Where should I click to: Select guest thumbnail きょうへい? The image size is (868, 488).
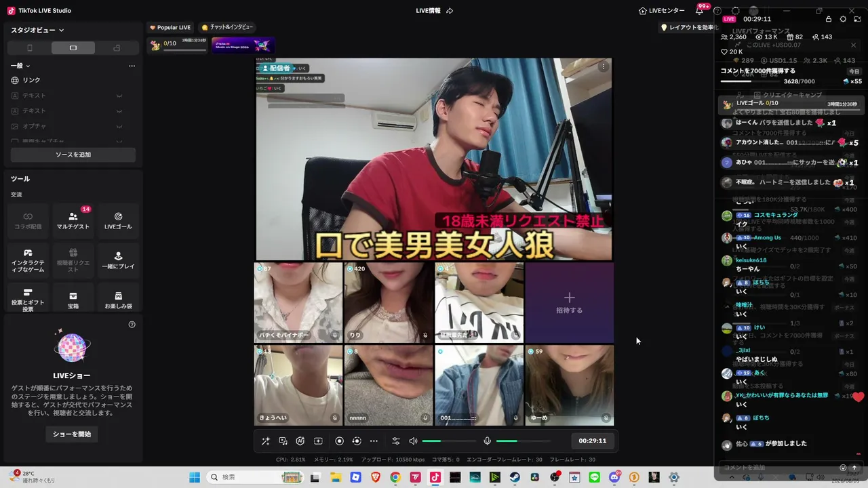click(x=298, y=385)
